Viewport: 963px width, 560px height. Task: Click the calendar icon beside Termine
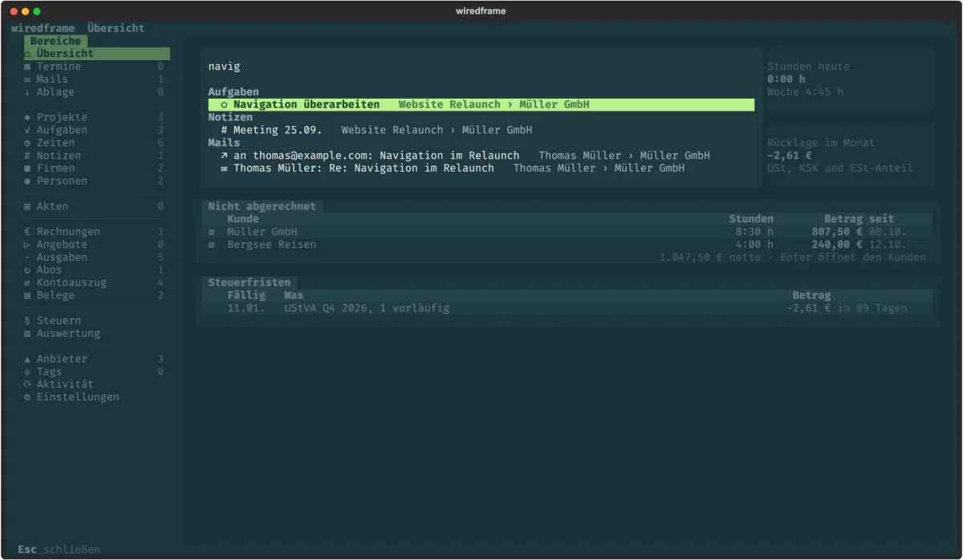pyautogui.click(x=27, y=67)
